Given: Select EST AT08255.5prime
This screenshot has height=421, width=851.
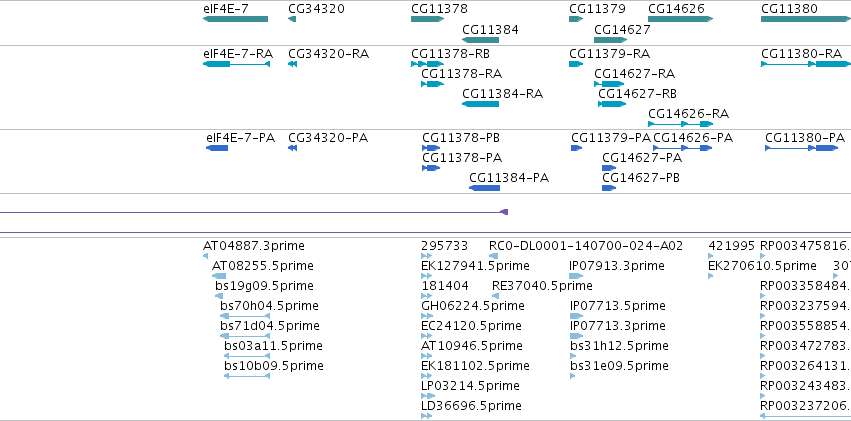Looking at the screenshot, I should [219, 276].
